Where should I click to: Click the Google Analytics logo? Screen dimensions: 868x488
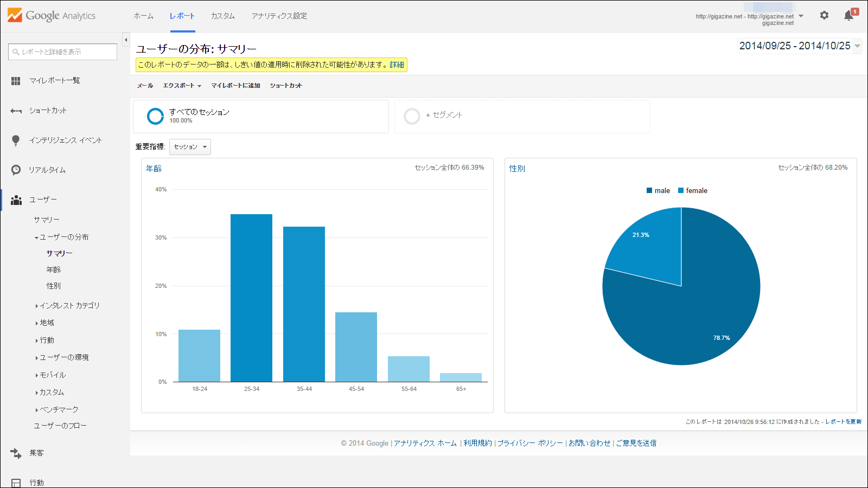(52, 16)
